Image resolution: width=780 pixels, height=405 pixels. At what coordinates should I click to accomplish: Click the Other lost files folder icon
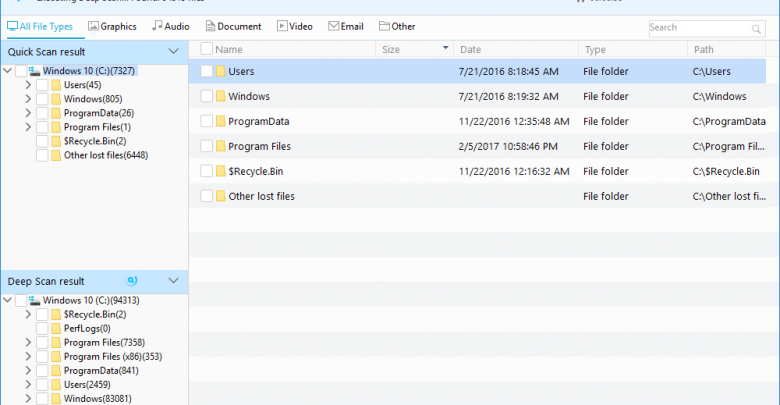(x=220, y=196)
